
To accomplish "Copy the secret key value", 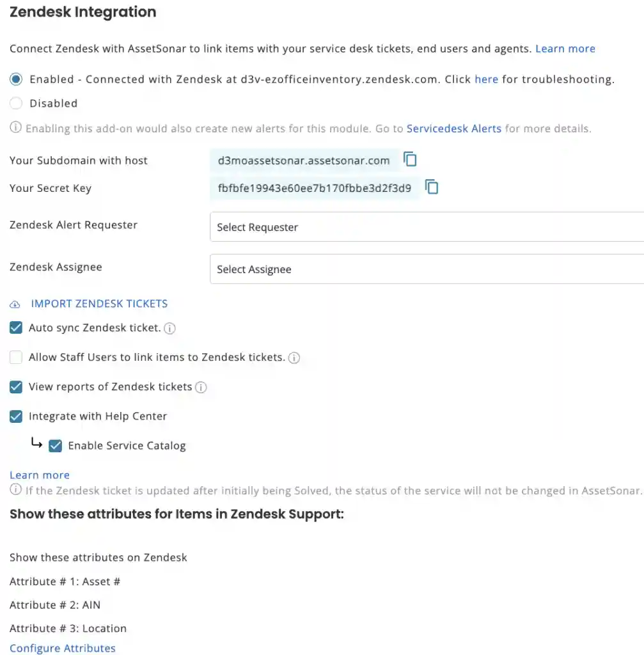I will [x=432, y=187].
